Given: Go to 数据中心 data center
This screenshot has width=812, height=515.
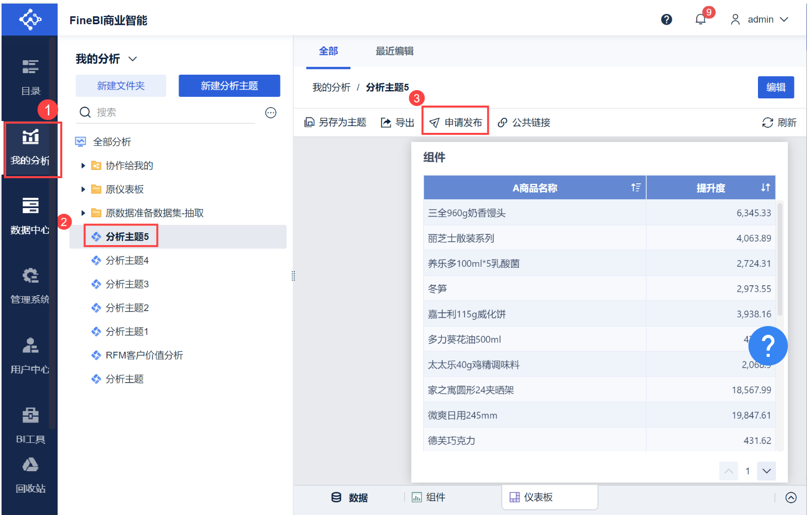Looking at the screenshot, I should click(x=30, y=216).
